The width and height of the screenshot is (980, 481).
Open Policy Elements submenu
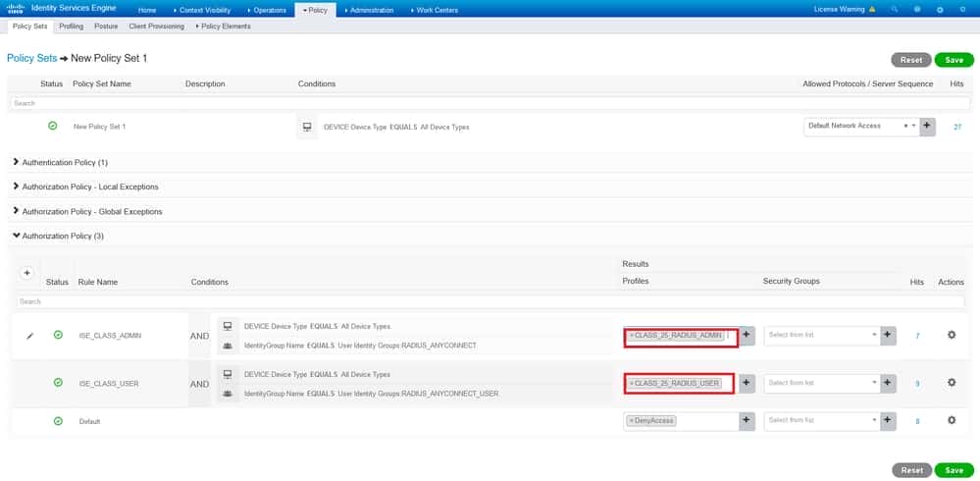coord(223,27)
